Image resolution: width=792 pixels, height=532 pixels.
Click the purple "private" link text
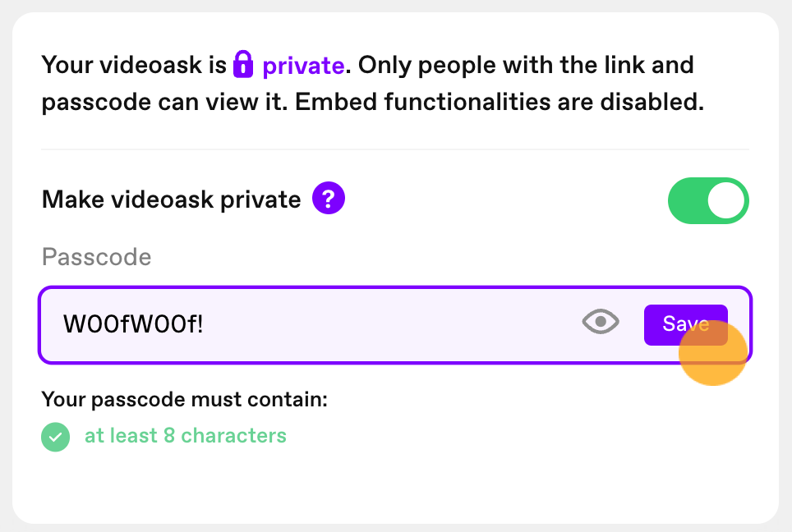303,66
